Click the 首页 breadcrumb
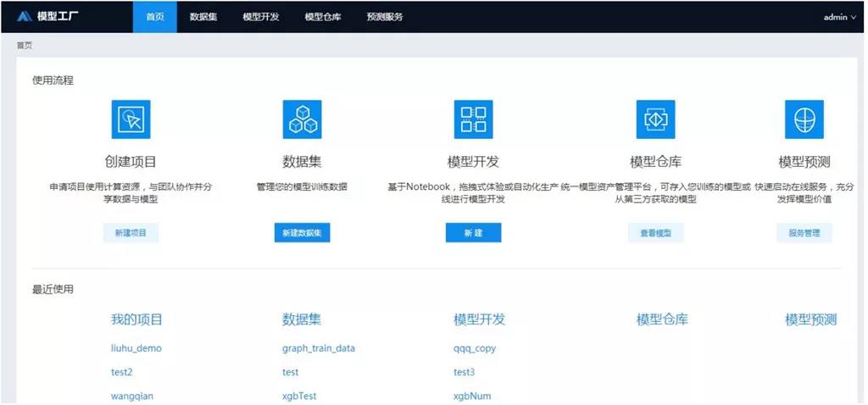The image size is (868, 405). pos(24,46)
